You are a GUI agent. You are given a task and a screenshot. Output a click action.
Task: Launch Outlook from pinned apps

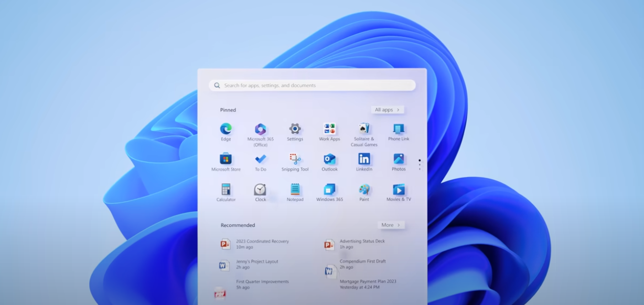coord(329,159)
